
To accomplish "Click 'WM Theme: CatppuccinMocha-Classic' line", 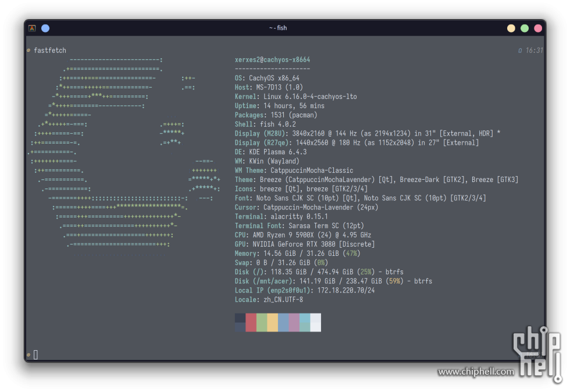I will tap(294, 170).
